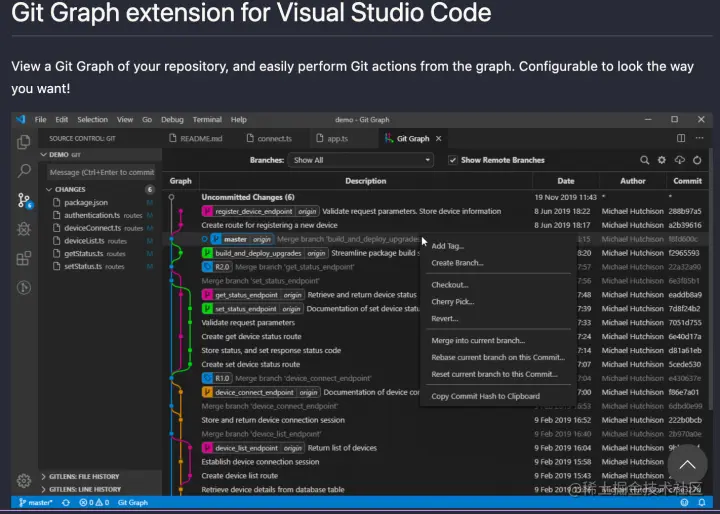The width and height of the screenshot is (720, 514).
Task: Open deviceList.ts in changes list
Action: (100, 241)
